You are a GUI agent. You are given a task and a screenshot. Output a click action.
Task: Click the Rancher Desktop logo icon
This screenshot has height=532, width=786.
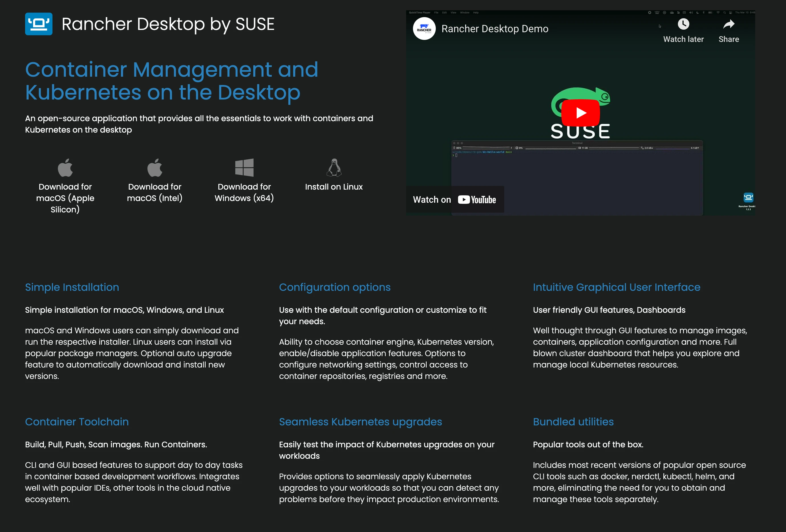point(39,24)
